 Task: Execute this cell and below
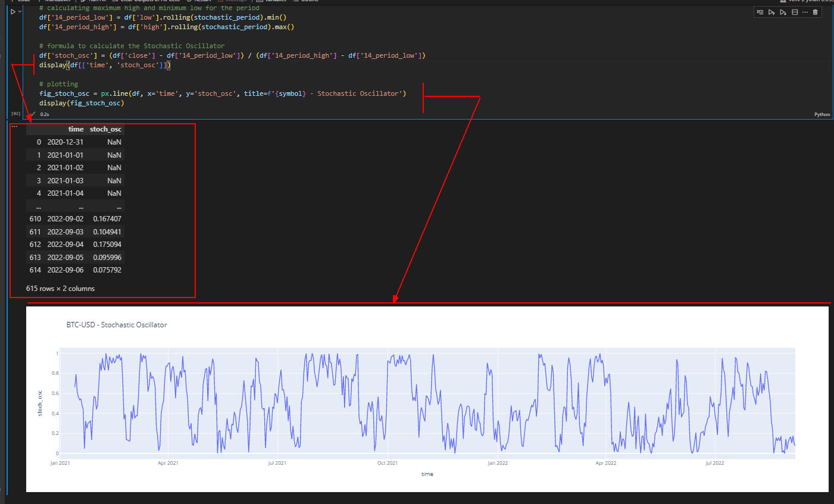[783, 11]
